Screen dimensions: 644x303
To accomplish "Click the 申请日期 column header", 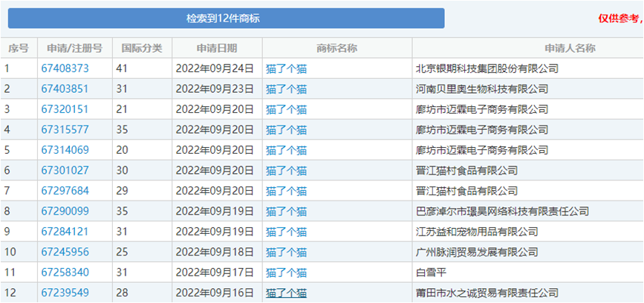I will click(217, 48).
